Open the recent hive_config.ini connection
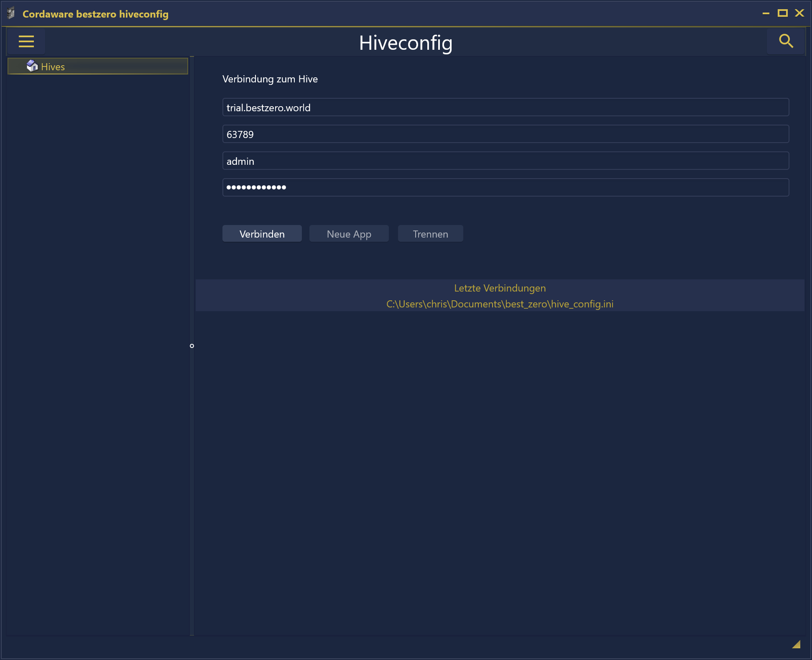 500,304
